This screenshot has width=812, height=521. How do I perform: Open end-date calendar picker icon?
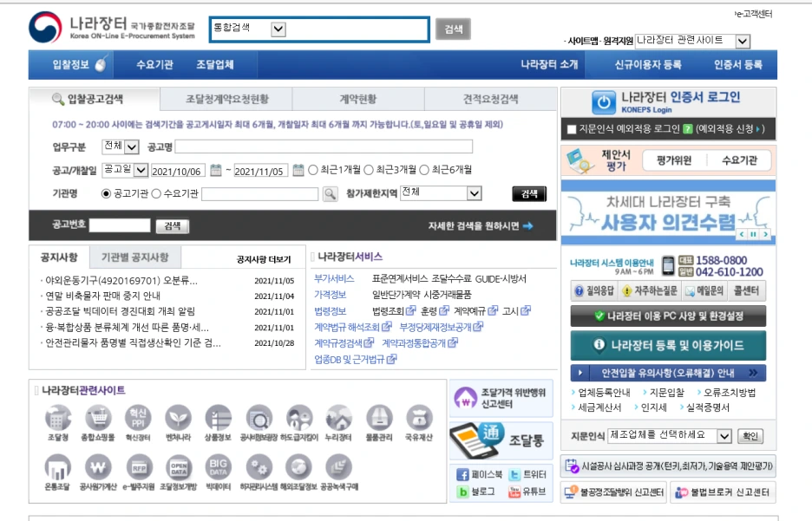coord(298,170)
